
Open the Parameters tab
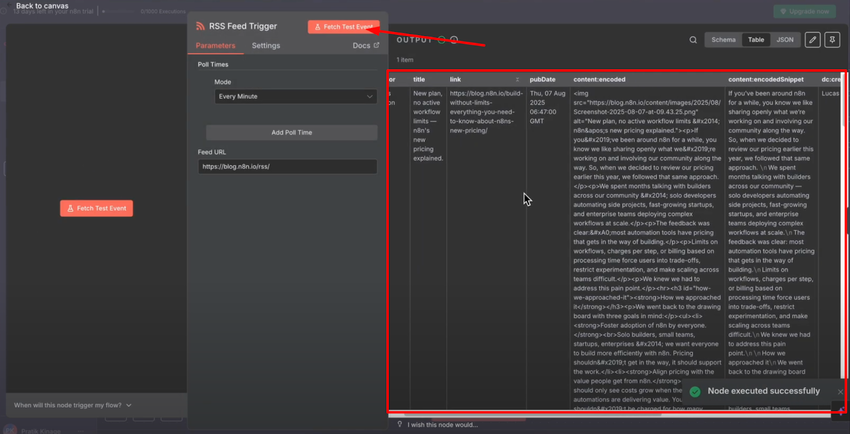coord(215,46)
